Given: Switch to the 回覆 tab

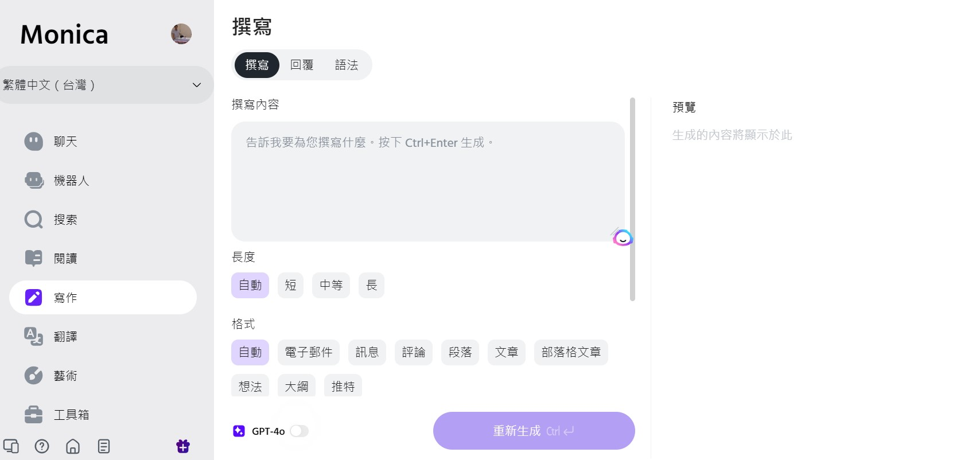Looking at the screenshot, I should click(302, 65).
